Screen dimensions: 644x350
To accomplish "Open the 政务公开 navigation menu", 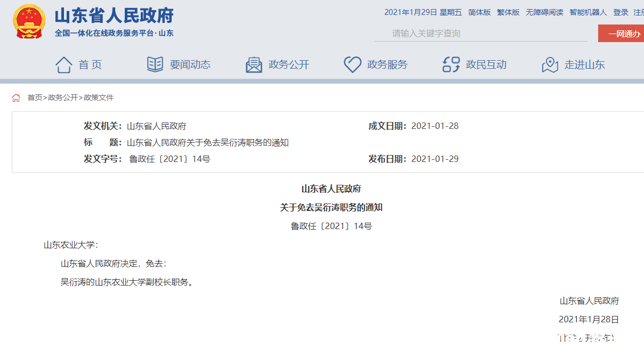I will point(289,65).
